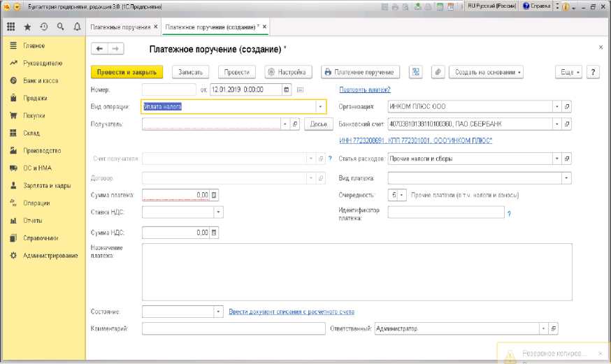Open the sections menu grid icon

(11, 27)
